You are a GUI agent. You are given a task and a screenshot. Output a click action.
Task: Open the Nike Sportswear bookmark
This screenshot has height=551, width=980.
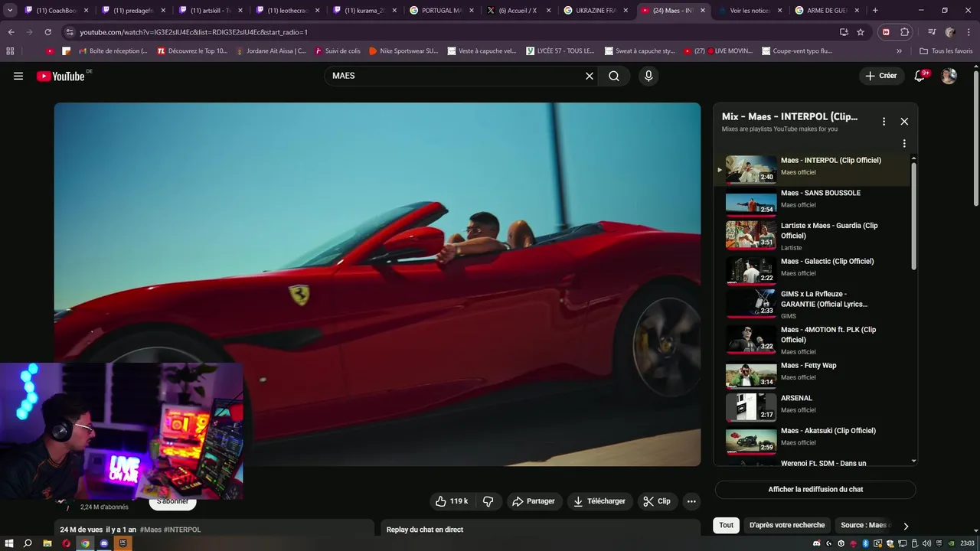[403, 51]
